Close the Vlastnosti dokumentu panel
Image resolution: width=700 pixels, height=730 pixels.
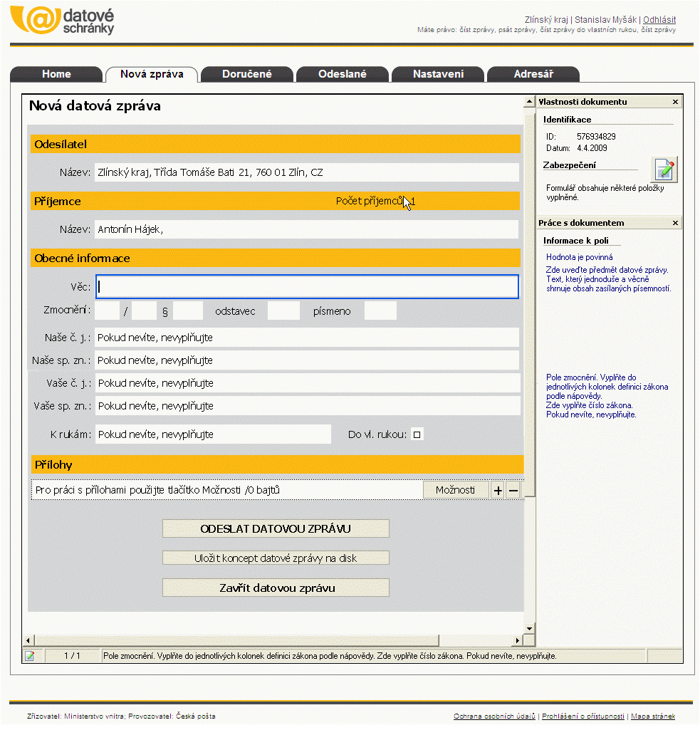[675, 102]
